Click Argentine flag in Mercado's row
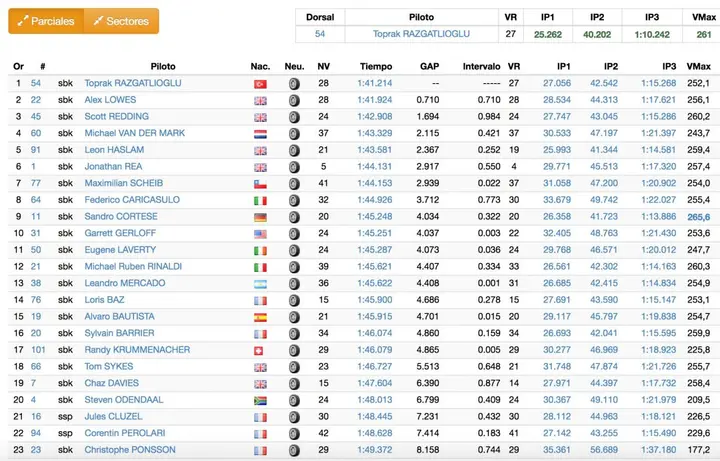The height and width of the screenshot is (461, 720). point(260,284)
